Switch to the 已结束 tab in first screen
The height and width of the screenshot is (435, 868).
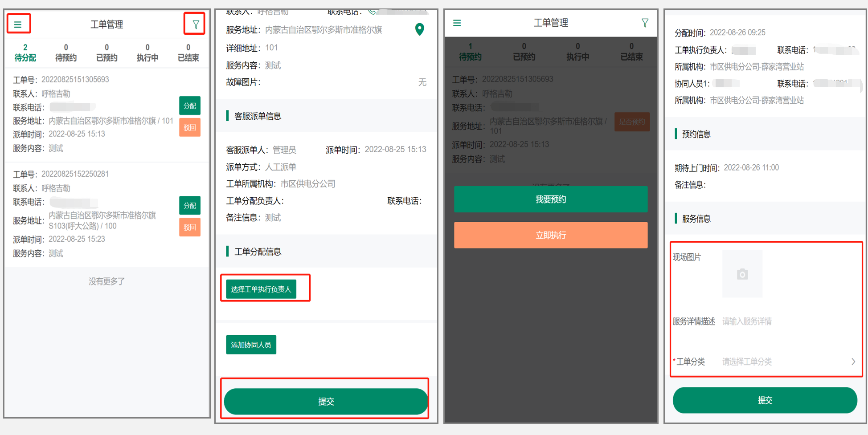[x=188, y=53]
